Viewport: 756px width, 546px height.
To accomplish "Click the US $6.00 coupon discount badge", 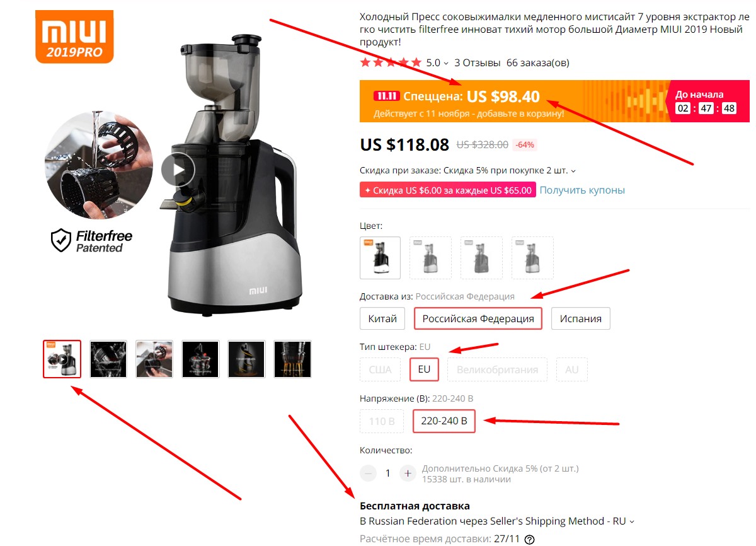I will [448, 190].
